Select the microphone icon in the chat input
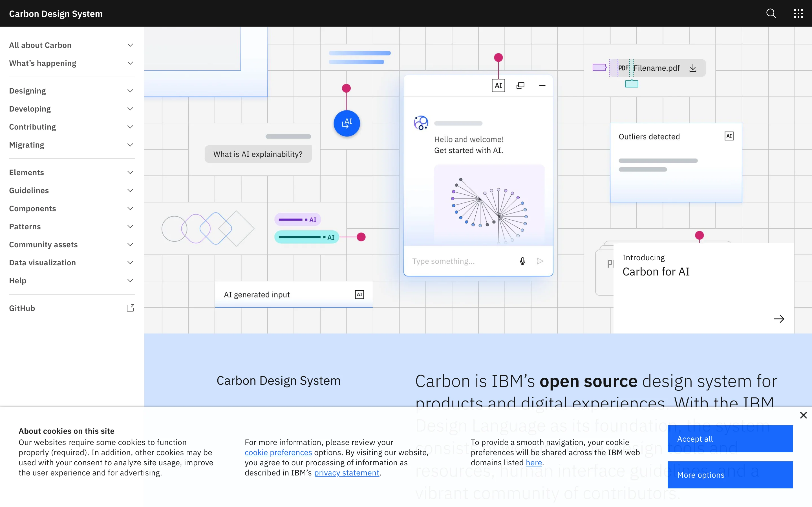Image resolution: width=812 pixels, height=507 pixels. (x=522, y=261)
